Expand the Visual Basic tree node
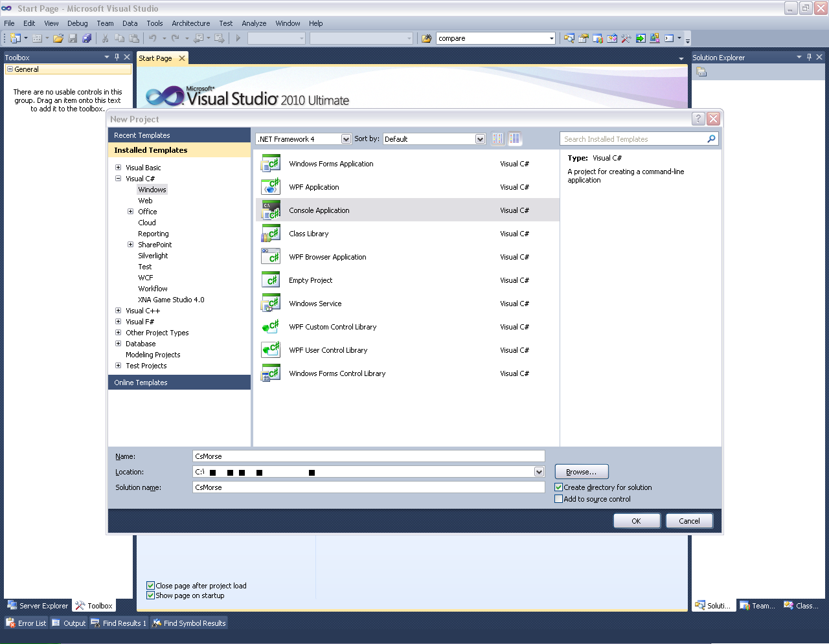Image resolution: width=829 pixels, height=644 pixels. point(118,168)
